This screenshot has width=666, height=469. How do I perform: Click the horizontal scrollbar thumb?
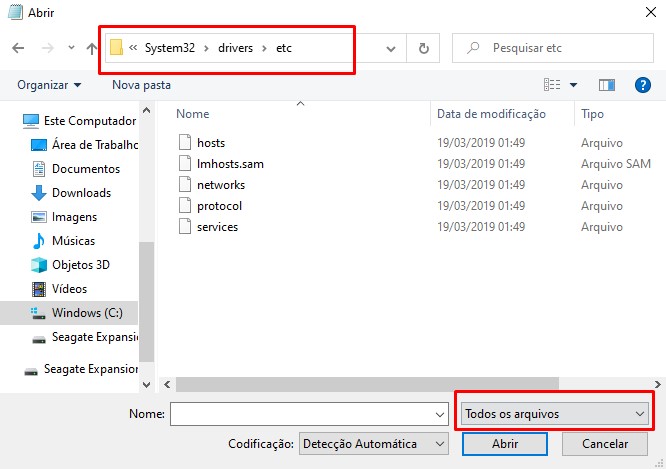pos(367,384)
